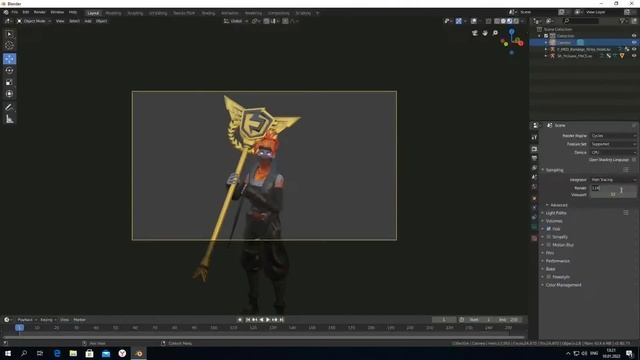Viewport: 640px width, 360px height.
Task: Open the timeline Marker menu
Action: pyautogui.click(x=80, y=320)
